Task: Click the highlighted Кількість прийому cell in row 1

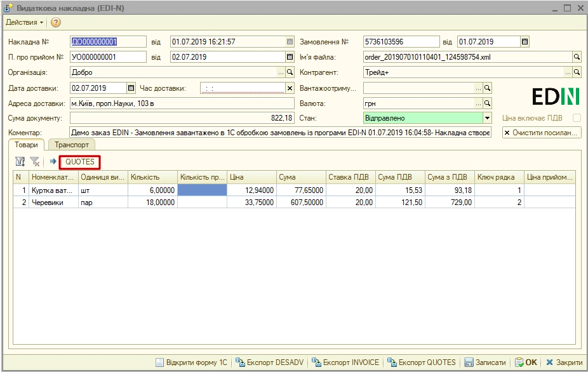Action: click(202, 190)
